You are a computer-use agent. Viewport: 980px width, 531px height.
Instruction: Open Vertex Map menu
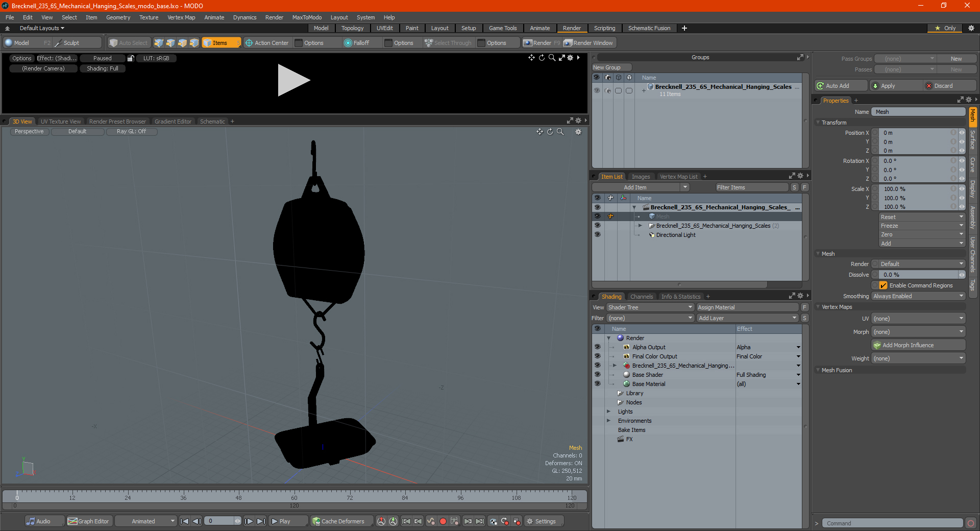(x=181, y=17)
